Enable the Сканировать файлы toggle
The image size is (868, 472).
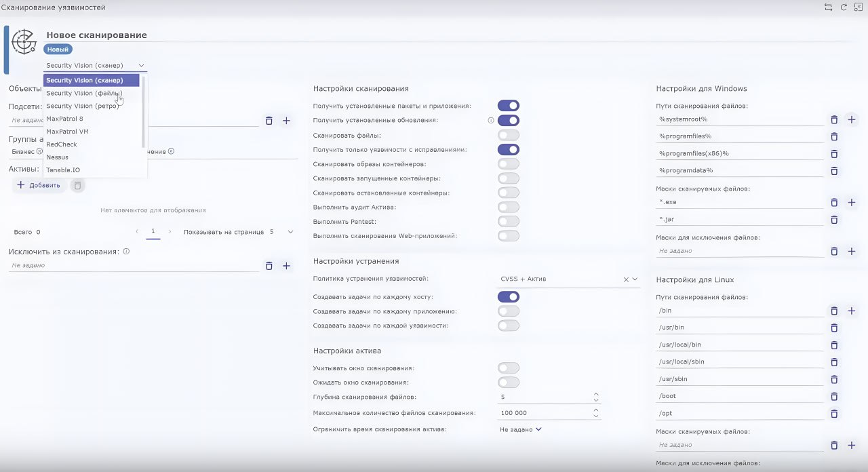coord(509,136)
